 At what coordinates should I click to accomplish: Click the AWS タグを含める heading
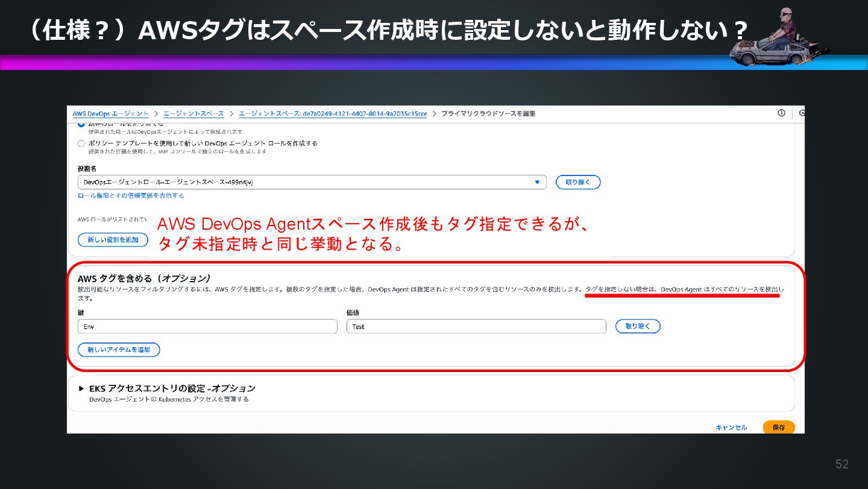144,279
